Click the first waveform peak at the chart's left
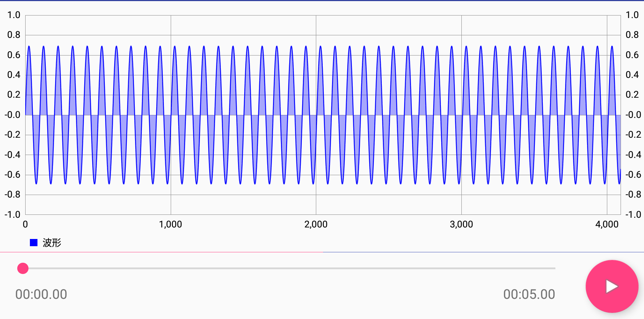The height and width of the screenshot is (319, 644). coord(29,46)
